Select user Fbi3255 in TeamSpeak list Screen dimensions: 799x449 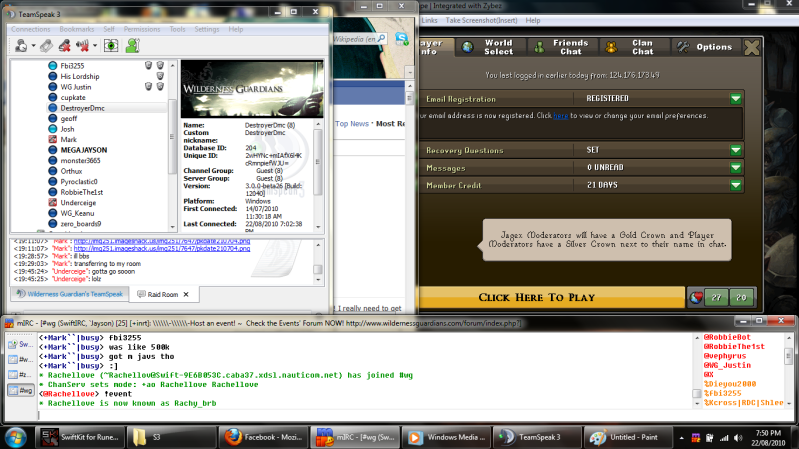tap(72, 66)
